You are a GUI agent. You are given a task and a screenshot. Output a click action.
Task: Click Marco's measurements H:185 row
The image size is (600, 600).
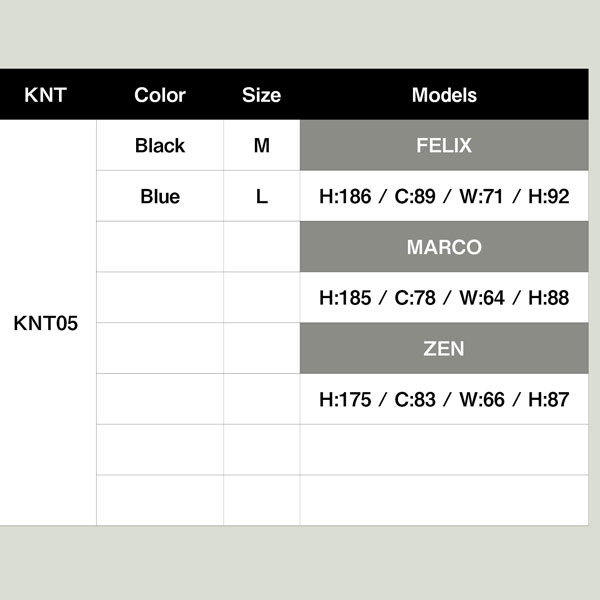click(x=444, y=298)
